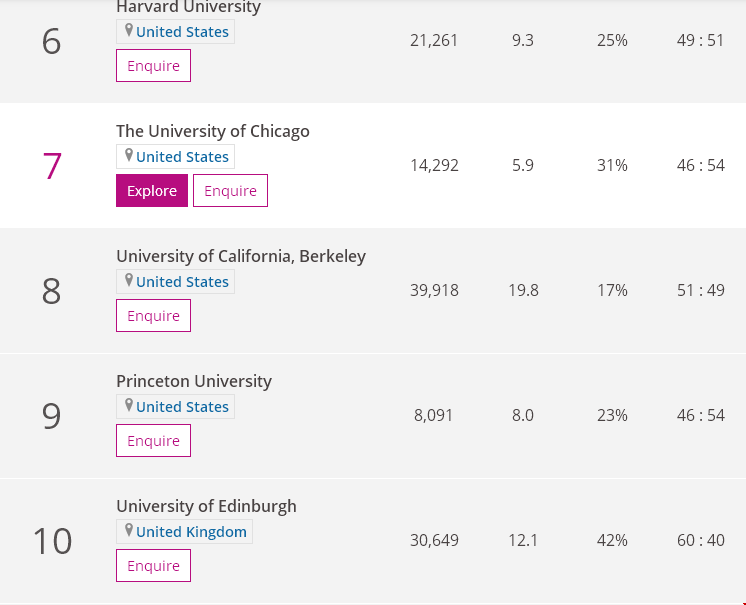The width and height of the screenshot is (746, 605).
Task: Click the location pin icon beside Harvard's United States
Action: coord(128,31)
